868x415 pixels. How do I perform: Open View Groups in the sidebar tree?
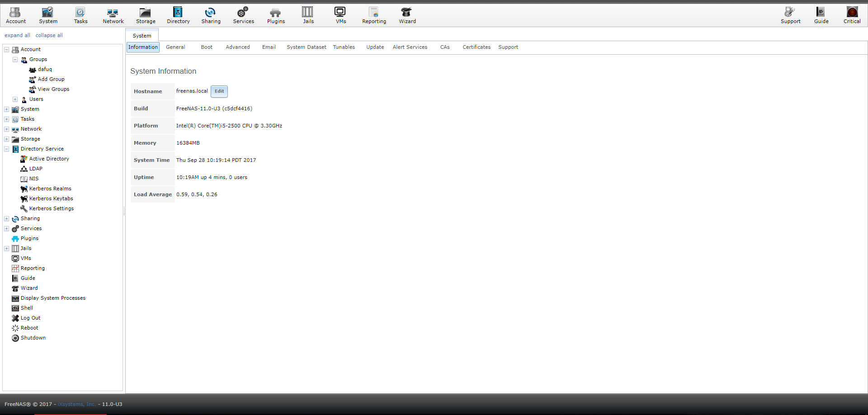[x=53, y=90]
